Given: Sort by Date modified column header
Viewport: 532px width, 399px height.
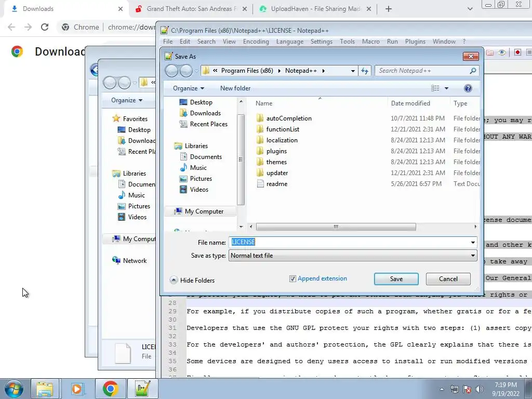Looking at the screenshot, I should (x=410, y=103).
